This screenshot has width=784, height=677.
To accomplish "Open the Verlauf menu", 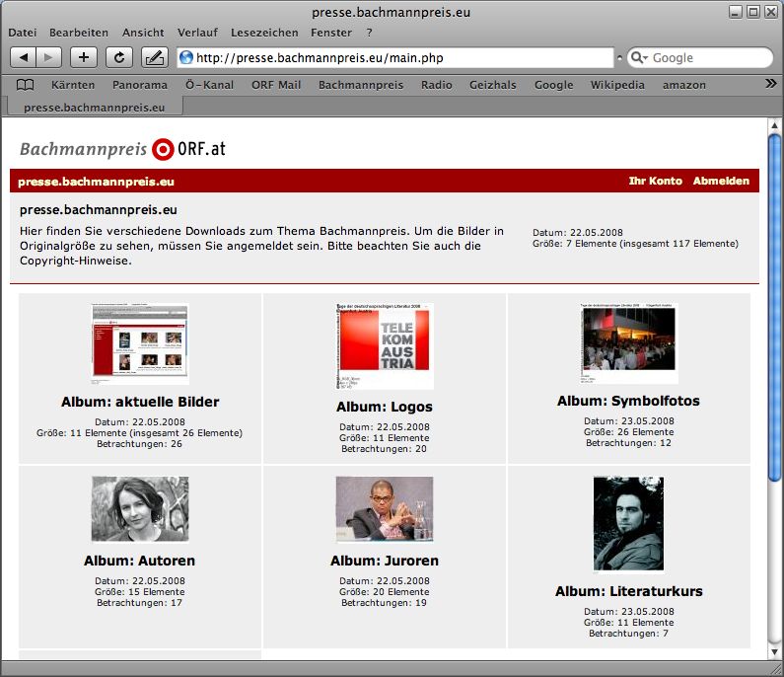I will pyautogui.click(x=197, y=33).
